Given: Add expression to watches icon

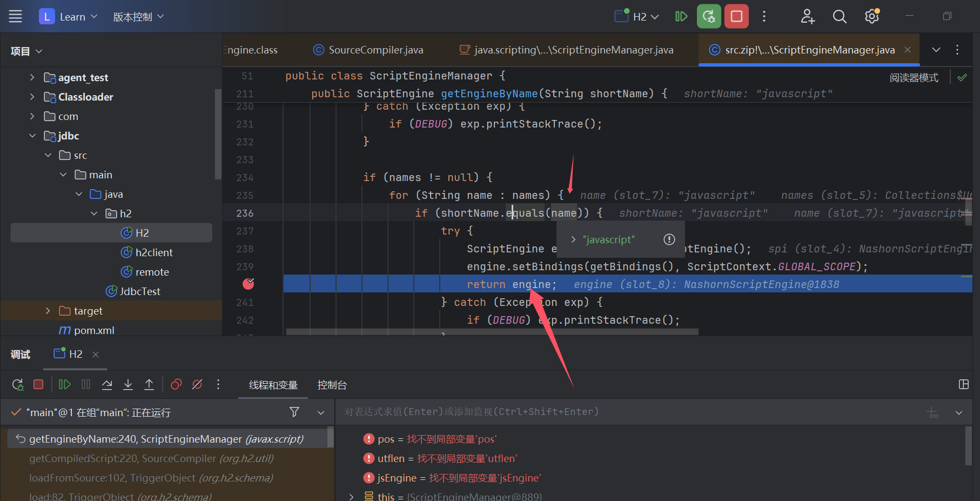Looking at the screenshot, I should [932, 412].
